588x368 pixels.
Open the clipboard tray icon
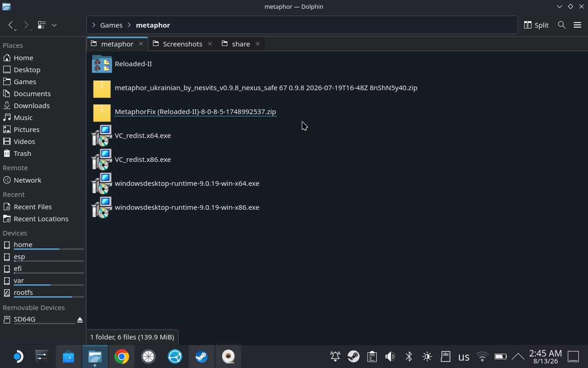pyautogui.click(x=372, y=356)
